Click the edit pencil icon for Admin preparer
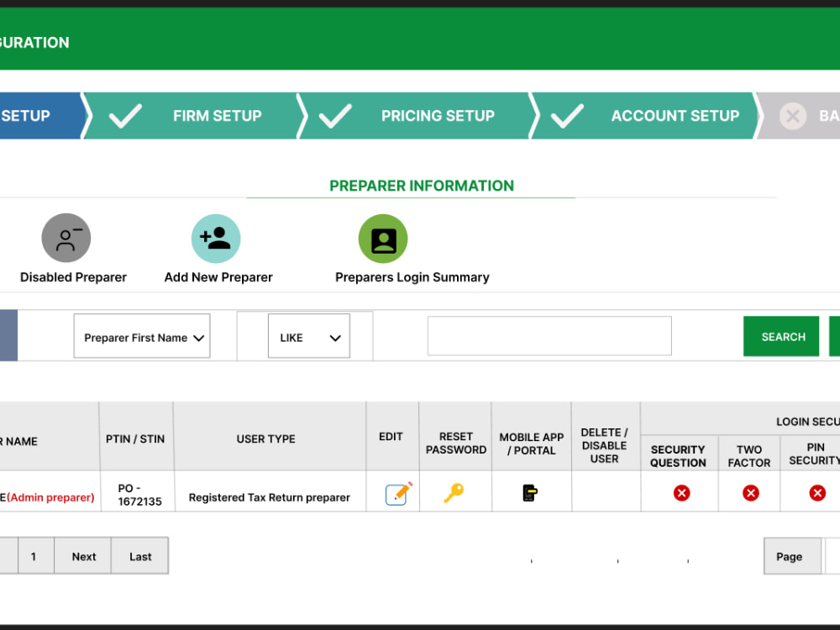 pos(398,493)
